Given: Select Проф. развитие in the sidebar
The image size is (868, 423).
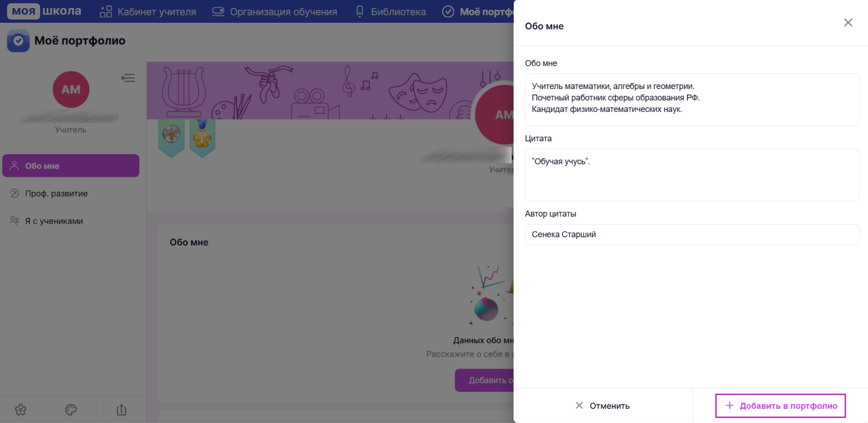Looking at the screenshot, I should coord(71,193).
